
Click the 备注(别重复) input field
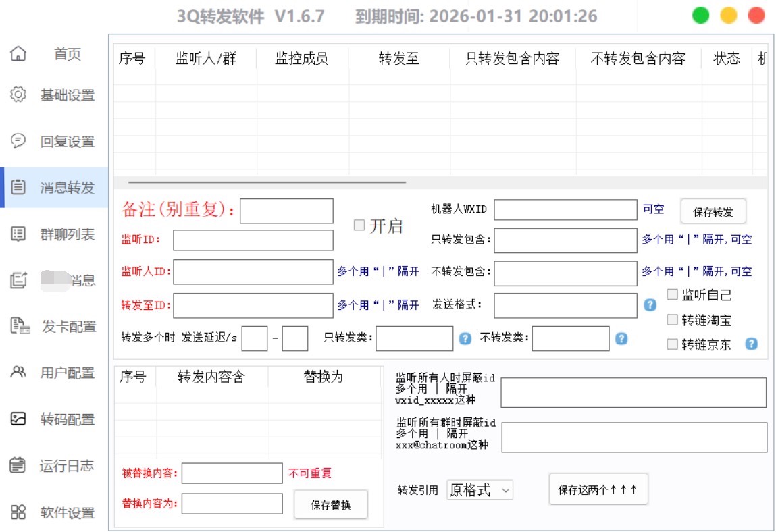[286, 211]
